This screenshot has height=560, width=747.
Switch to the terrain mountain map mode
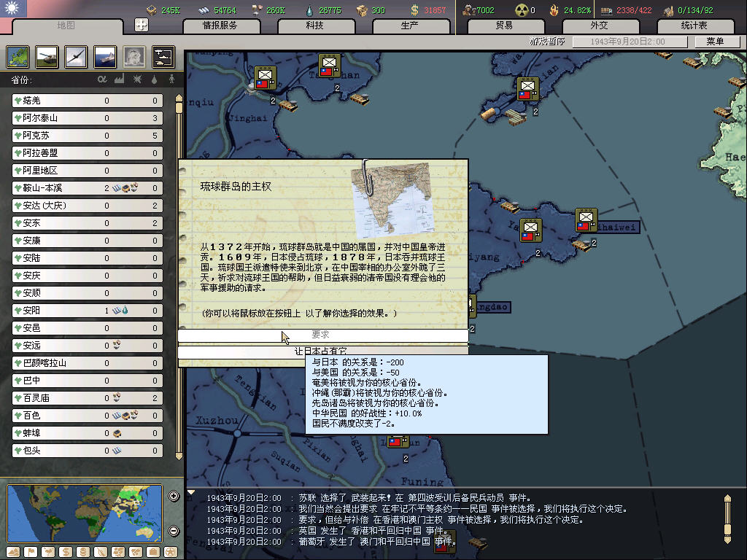(13, 552)
